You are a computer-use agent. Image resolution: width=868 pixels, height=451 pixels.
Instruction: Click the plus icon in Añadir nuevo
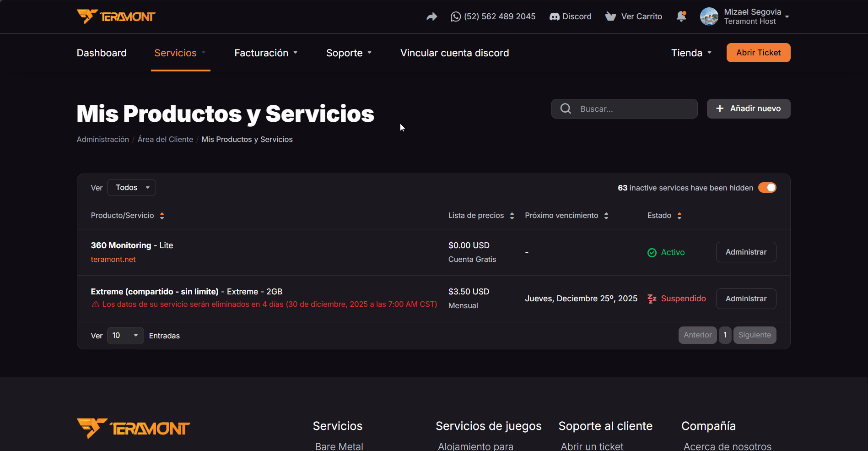click(720, 109)
